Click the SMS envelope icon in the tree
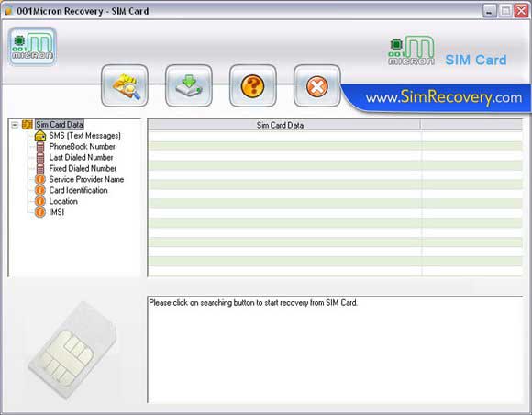532x415 pixels. [40, 136]
